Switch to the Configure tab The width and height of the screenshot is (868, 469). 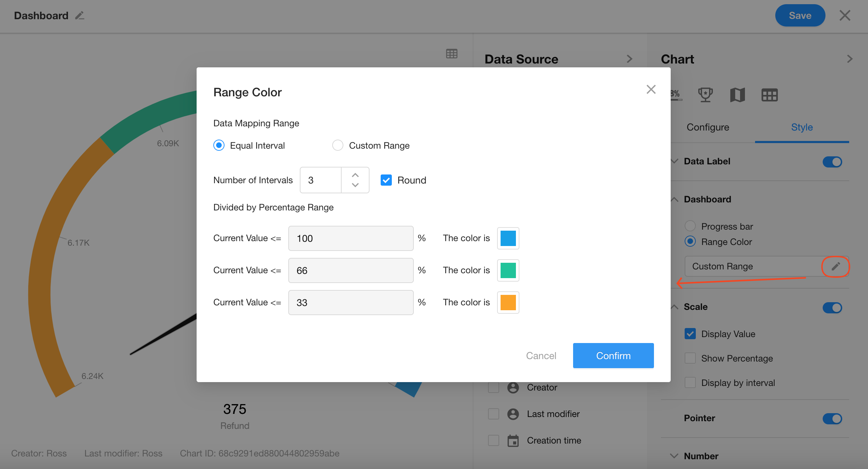(x=708, y=127)
